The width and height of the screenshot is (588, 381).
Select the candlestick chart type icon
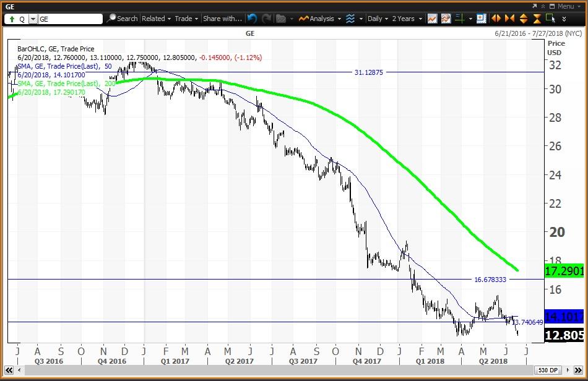point(433,19)
